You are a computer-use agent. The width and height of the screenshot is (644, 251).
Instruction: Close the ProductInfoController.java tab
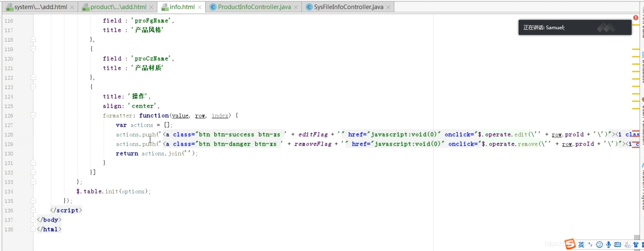(296, 7)
